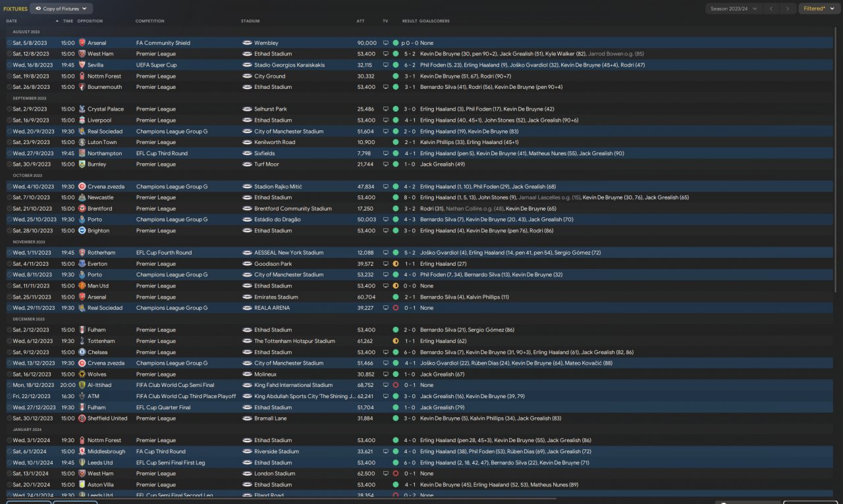Sort by the Competition column header

pos(150,21)
